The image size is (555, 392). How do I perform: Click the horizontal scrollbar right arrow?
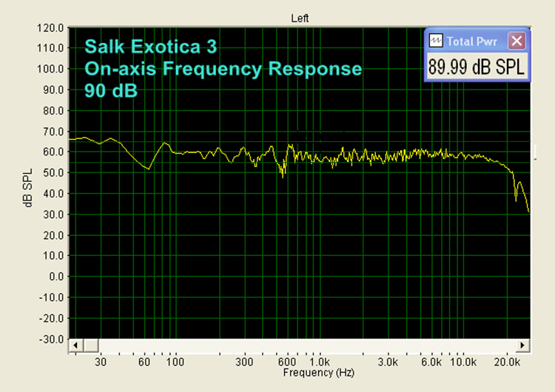pos(522,345)
